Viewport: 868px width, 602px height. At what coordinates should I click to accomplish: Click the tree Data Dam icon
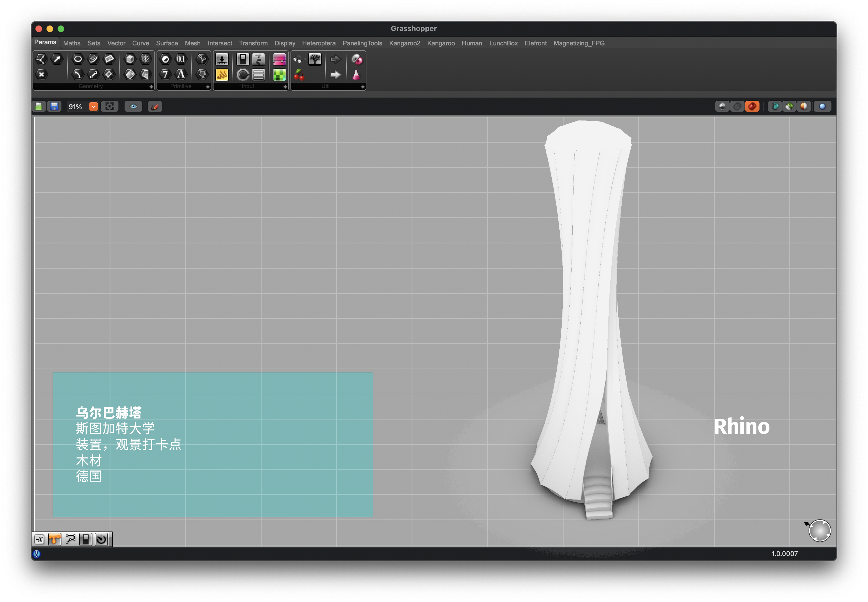315,59
